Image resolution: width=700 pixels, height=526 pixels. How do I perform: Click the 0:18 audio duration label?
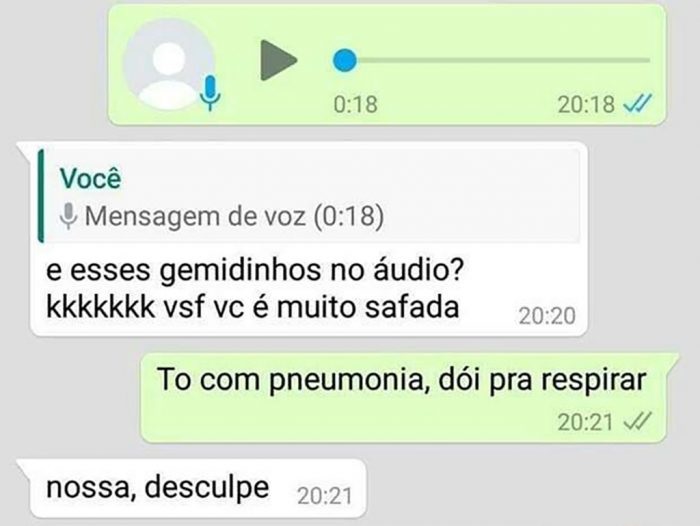pyautogui.click(x=356, y=104)
